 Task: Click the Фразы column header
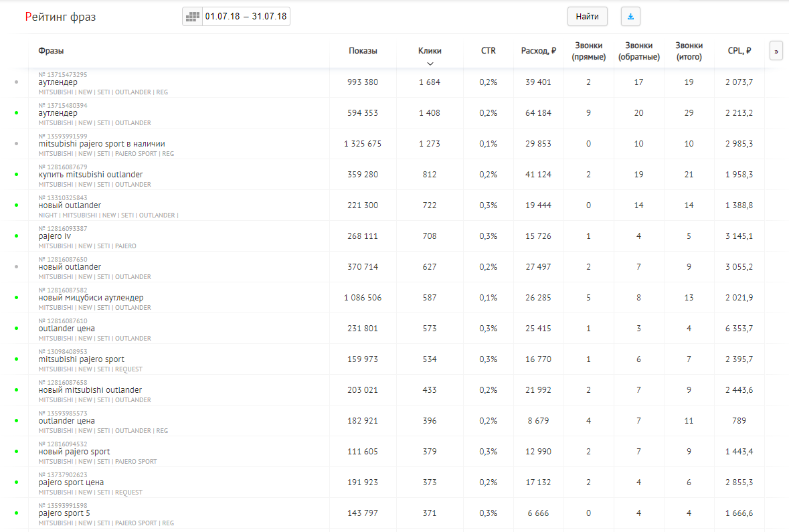coord(52,51)
